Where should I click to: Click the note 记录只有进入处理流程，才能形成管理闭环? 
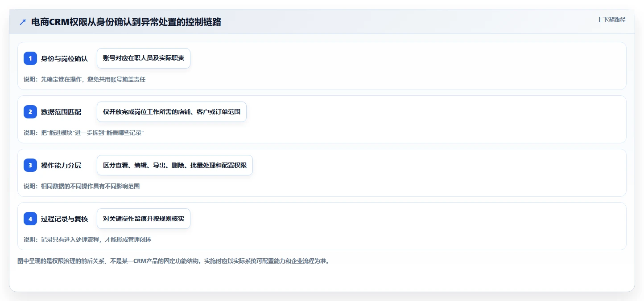tap(87, 240)
